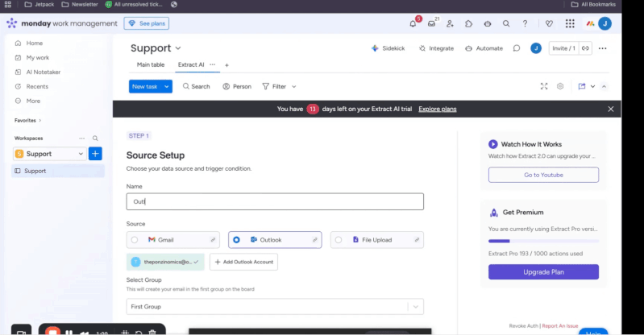The width and height of the screenshot is (644, 335).
Task: Click the Go to Youtube button
Action: 543,175
